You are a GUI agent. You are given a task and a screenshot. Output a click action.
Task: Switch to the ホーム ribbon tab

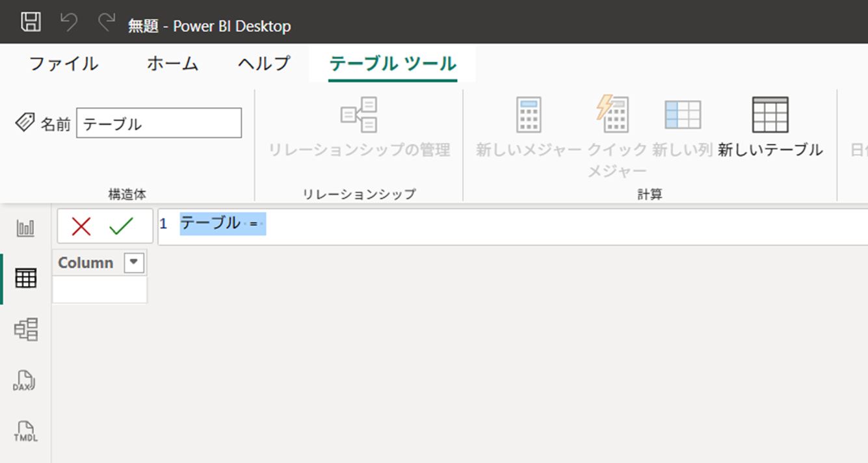point(172,64)
